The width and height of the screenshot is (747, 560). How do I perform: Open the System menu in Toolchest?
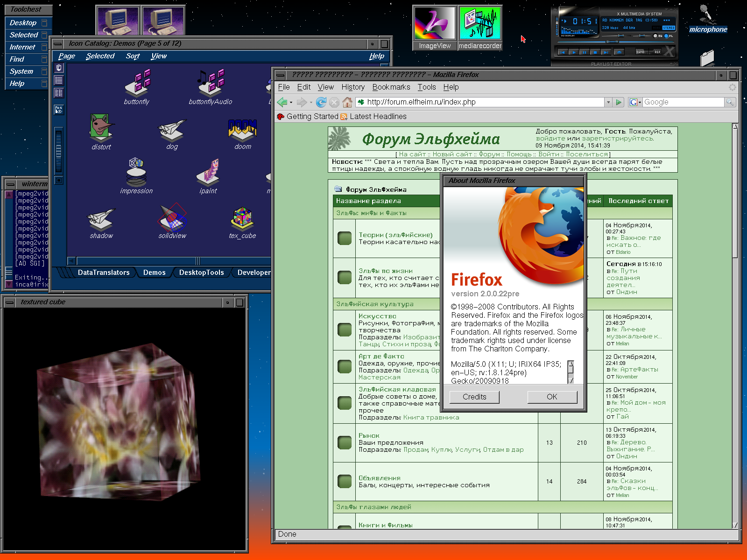[x=28, y=71]
